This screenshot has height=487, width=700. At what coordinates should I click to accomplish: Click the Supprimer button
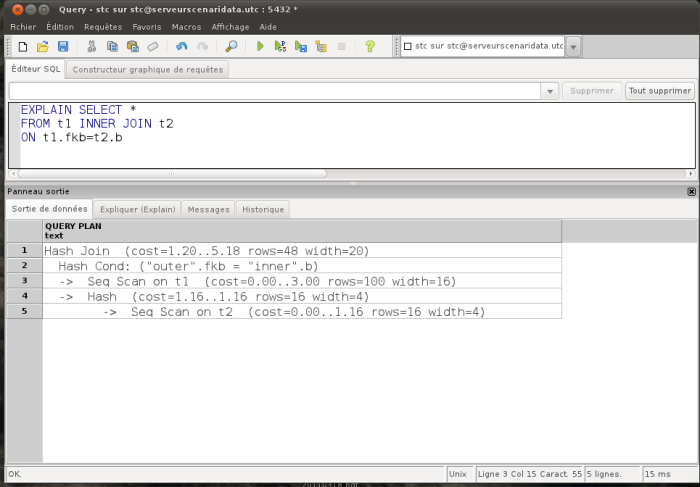click(x=592, y=91)
